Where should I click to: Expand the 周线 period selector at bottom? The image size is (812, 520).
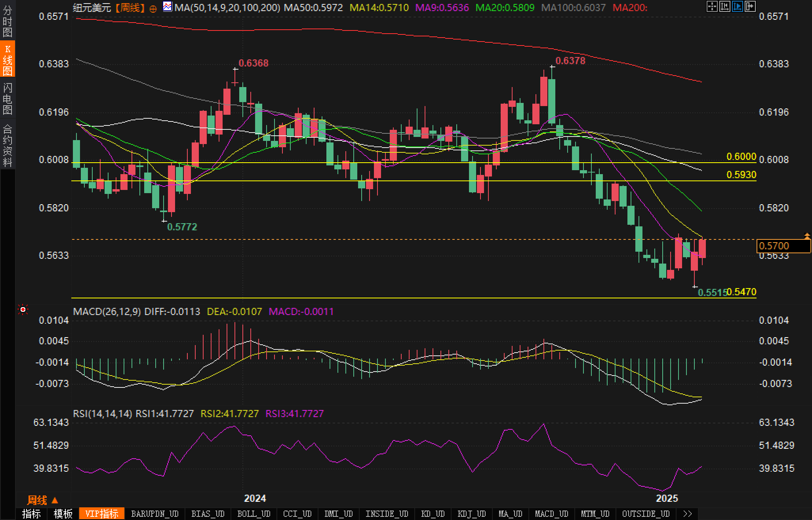pyautogui.click(x=42, y=500)
